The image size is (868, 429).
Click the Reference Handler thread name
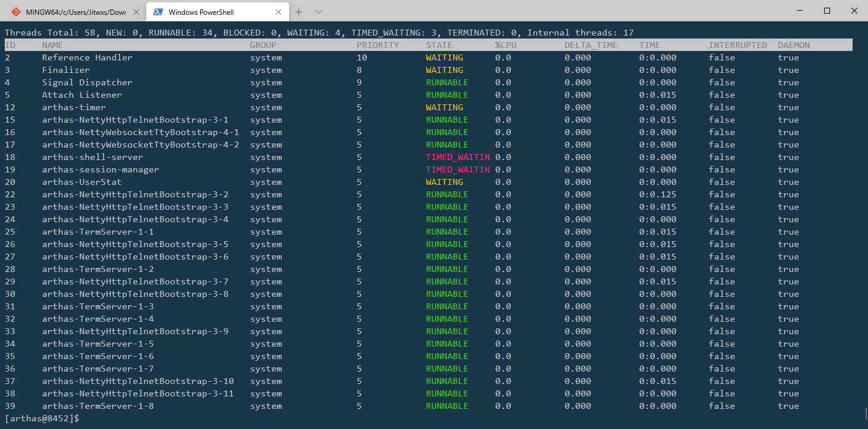(87, 57)
